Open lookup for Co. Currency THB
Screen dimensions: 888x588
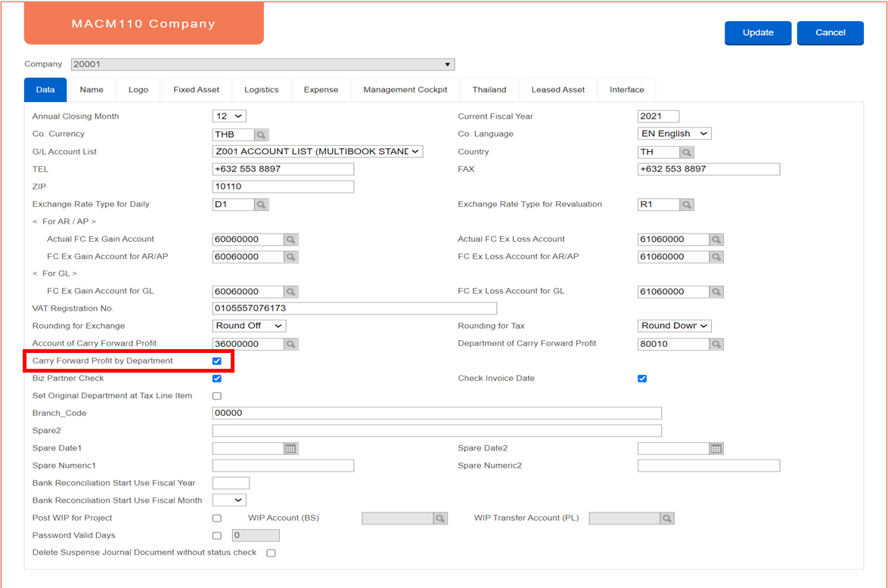pos(261,135)
